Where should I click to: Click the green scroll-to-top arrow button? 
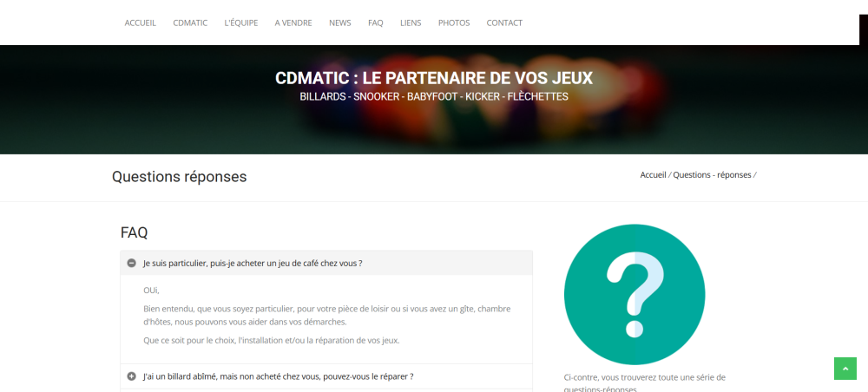pyautogui.click(x=845, y=368)
